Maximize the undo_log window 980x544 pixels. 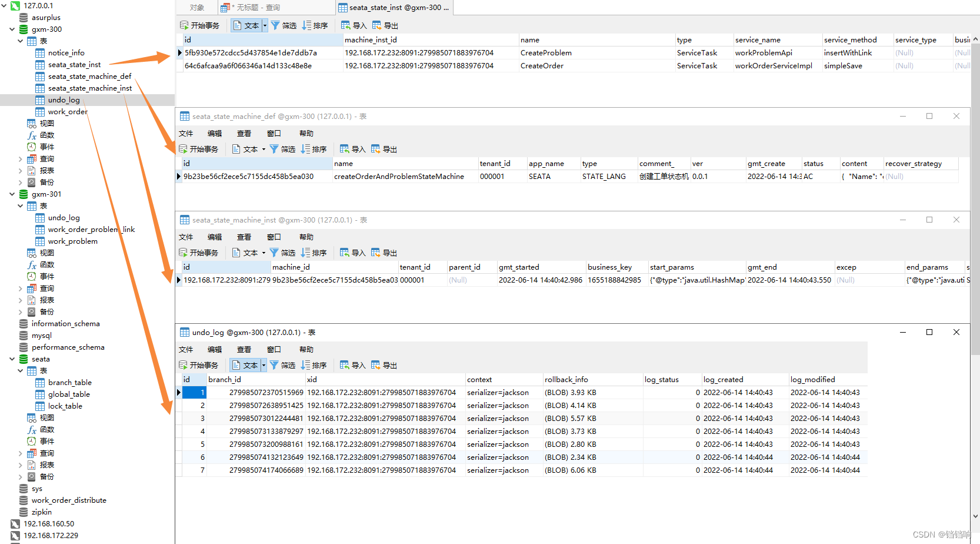click(x=929, y=332)
